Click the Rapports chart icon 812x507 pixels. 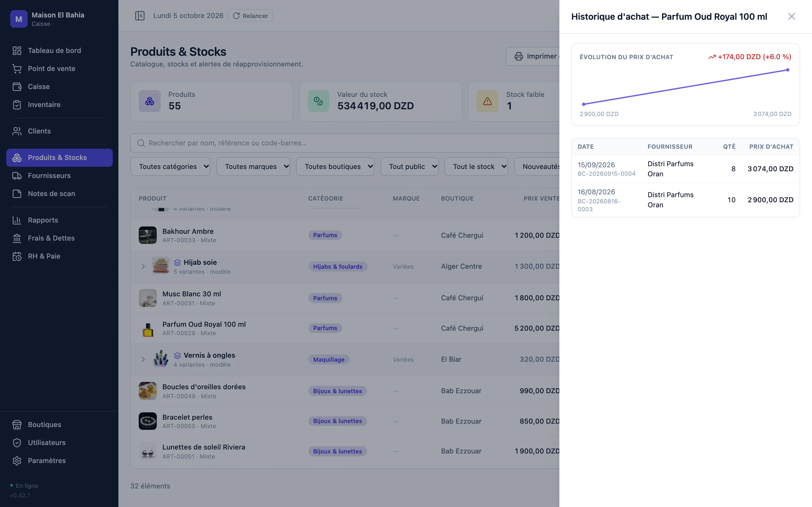(17, 220)
